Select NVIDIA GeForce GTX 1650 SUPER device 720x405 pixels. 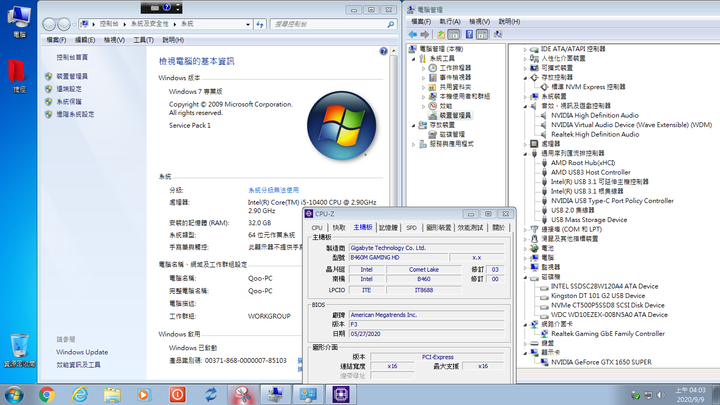pos(601,362)
